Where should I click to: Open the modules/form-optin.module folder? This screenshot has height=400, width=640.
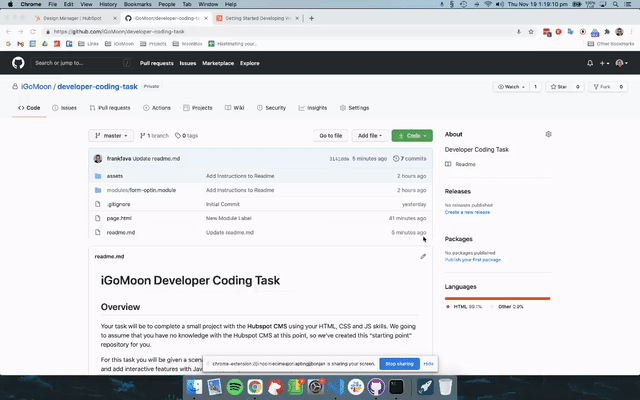(141, 190)
